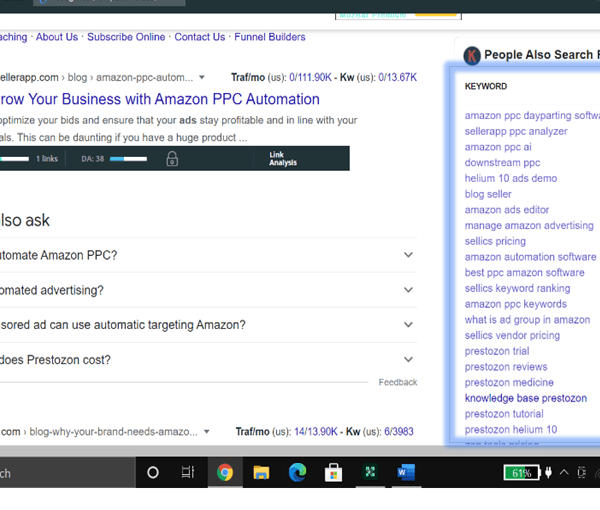This screenshot has height=510, width=600.
Task: Launch Microsoft Edge from taskbar
Action: point(297,472)
